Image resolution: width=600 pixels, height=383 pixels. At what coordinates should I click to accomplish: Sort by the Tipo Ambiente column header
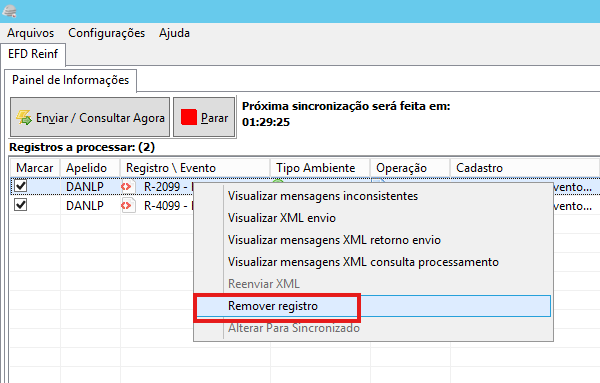[x=320, y=168]
